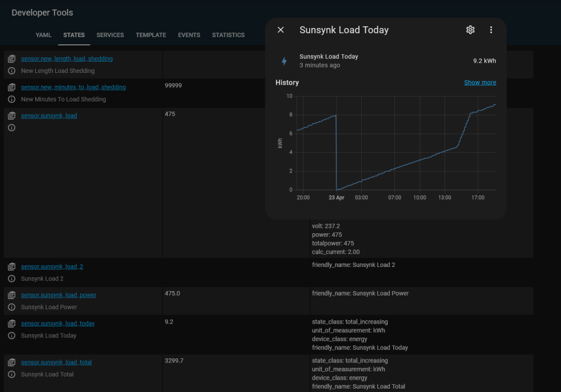
Task: Click the 3299.7 state value
Action: click(174, 361)
